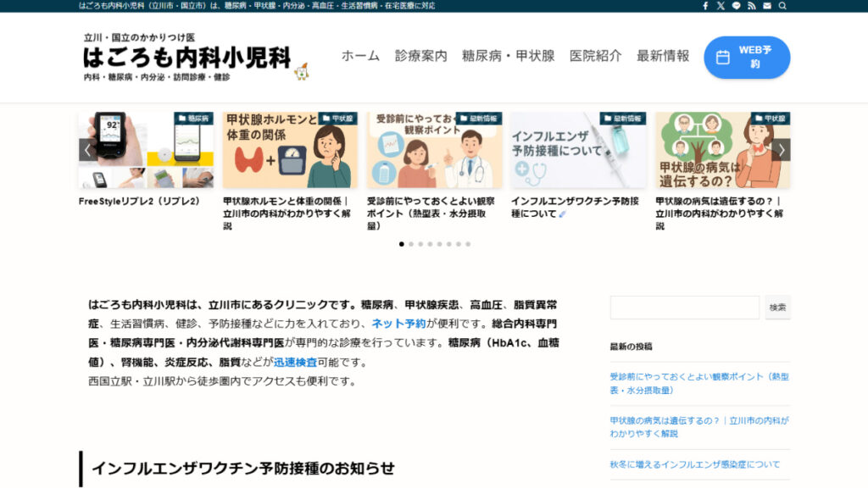The image size is (868, 488).
Task: Open the X (Twitter) icon in the header
Action: (x=721, y=6)
